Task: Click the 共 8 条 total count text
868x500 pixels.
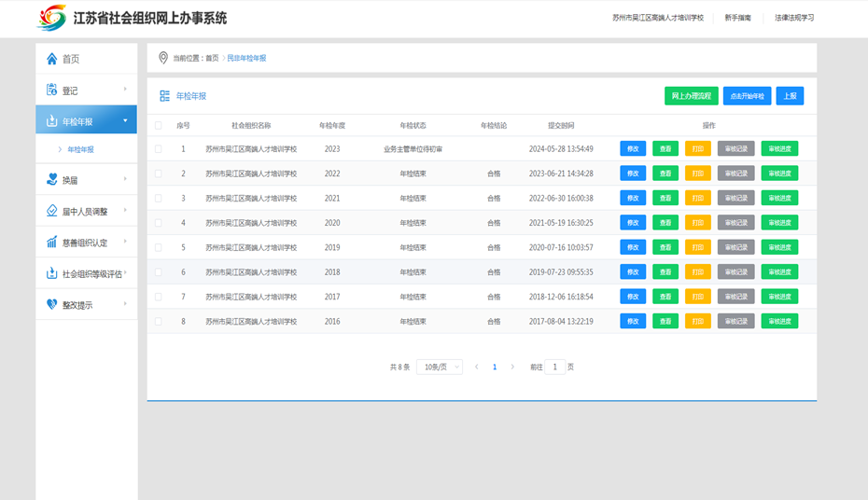Action: 399,368
